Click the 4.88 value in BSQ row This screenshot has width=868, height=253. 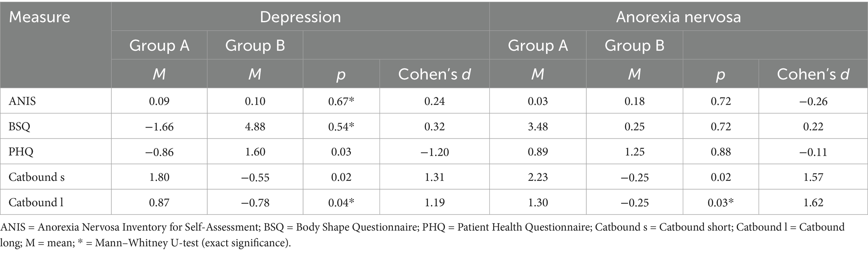point(255,127)
